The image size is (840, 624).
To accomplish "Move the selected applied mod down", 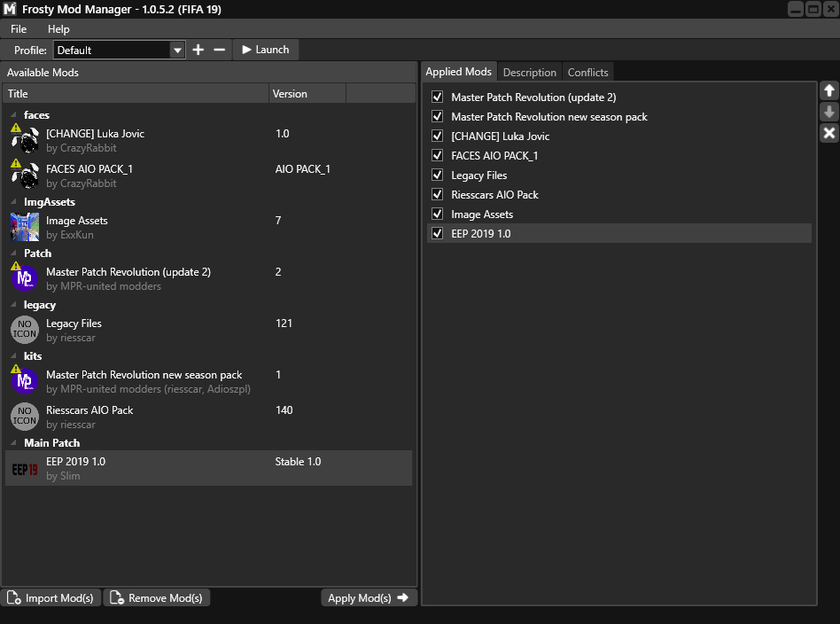I will click(828, 112).
